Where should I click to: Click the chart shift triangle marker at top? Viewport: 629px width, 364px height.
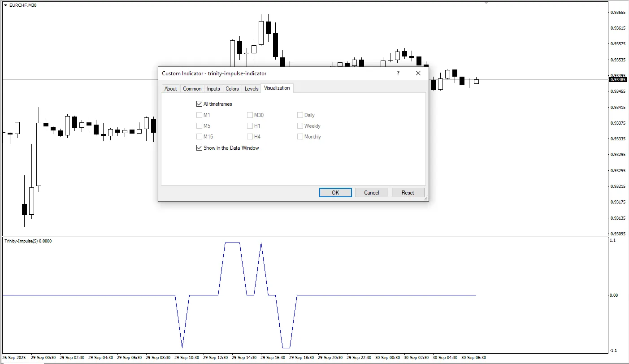486,3
